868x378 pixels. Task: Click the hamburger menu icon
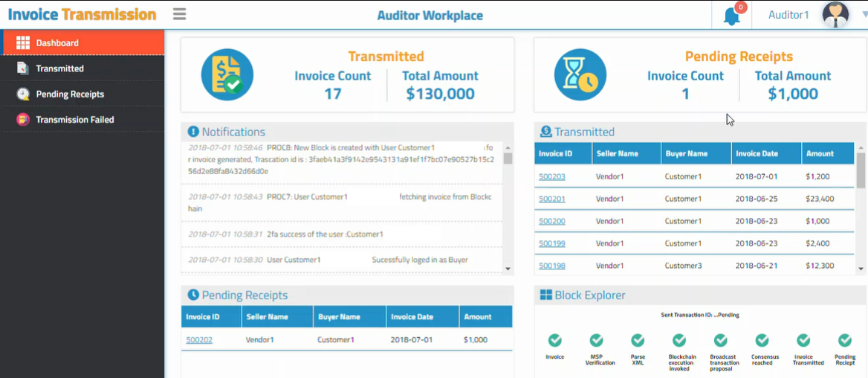179,14
